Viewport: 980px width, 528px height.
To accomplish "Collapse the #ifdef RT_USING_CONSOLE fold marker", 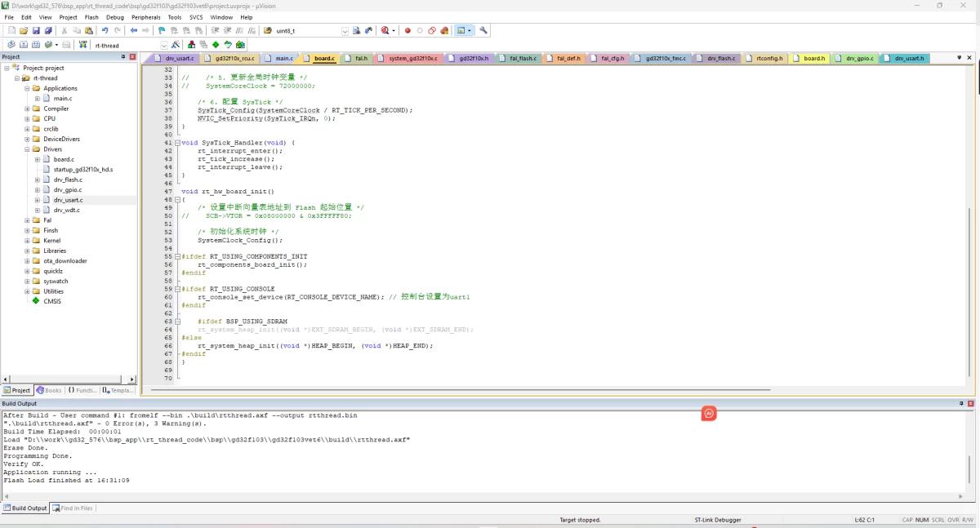I will click(176, 289).
